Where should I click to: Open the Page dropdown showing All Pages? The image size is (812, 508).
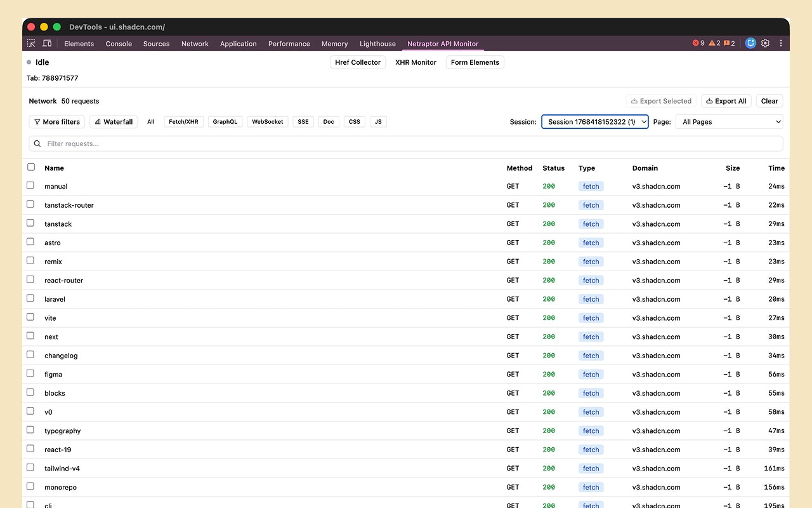point(729,121)
